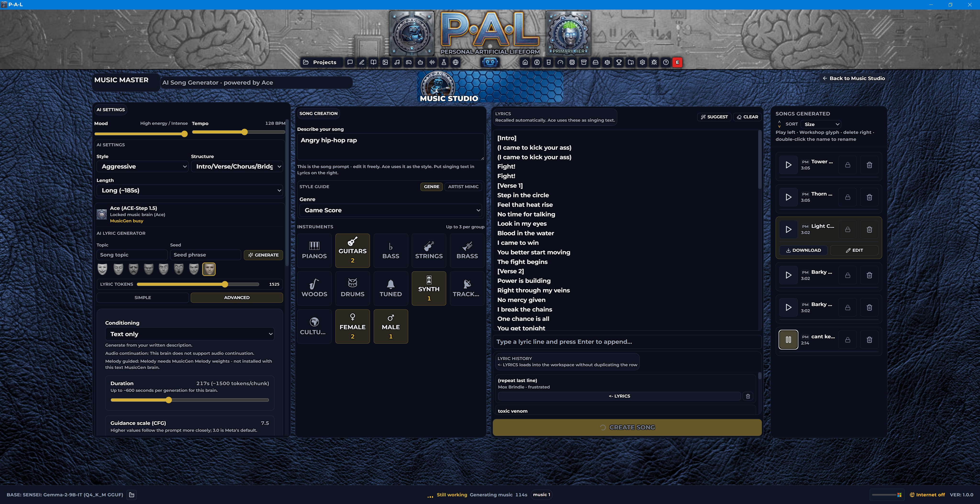
Task: Click the red E button in the toolbar
Action: click(x=677, y=62)
